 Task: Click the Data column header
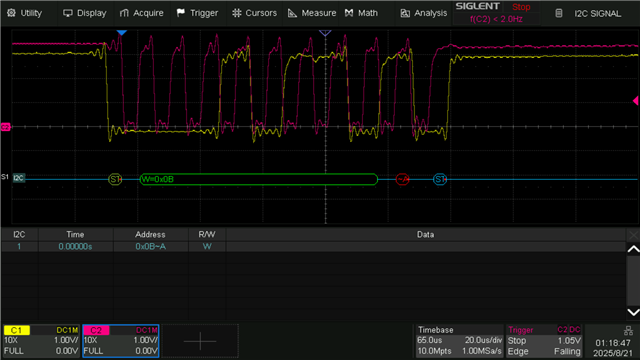[x=425, y=235]
